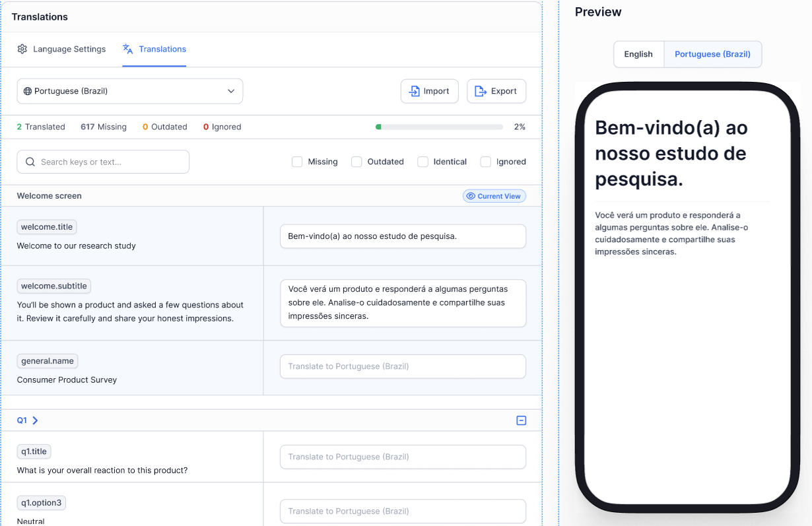The image size is (812, 526).
Task: Click the 0 Outdated counter
Action: [x=165, y=127]
